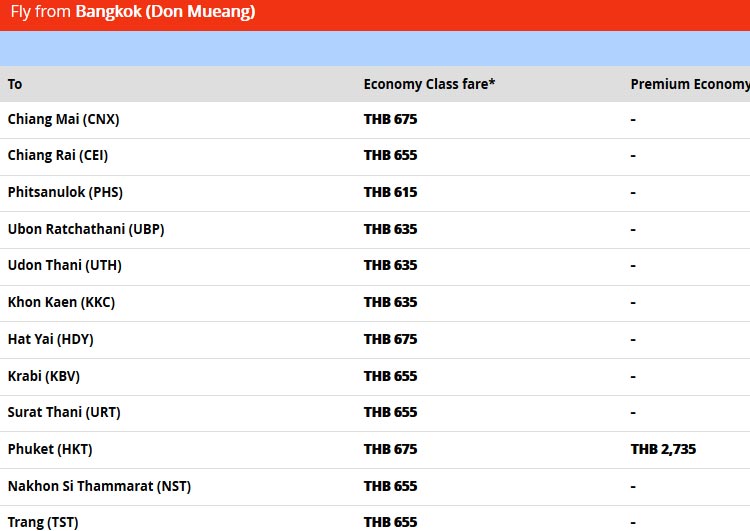Select the Khon Kaen (KKC) row
This screenshot has width=750, height=531.
coord(61,302)
